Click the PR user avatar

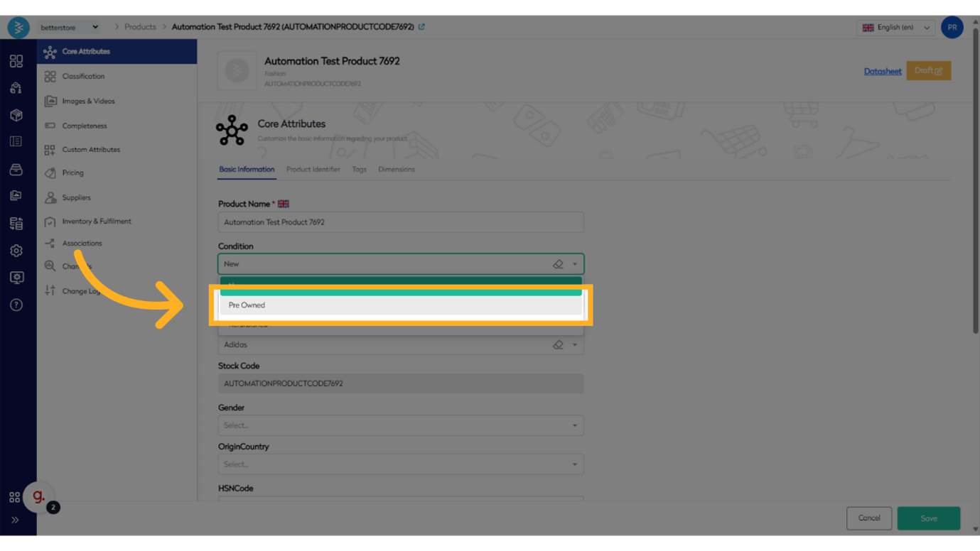(x=952, y=27)
